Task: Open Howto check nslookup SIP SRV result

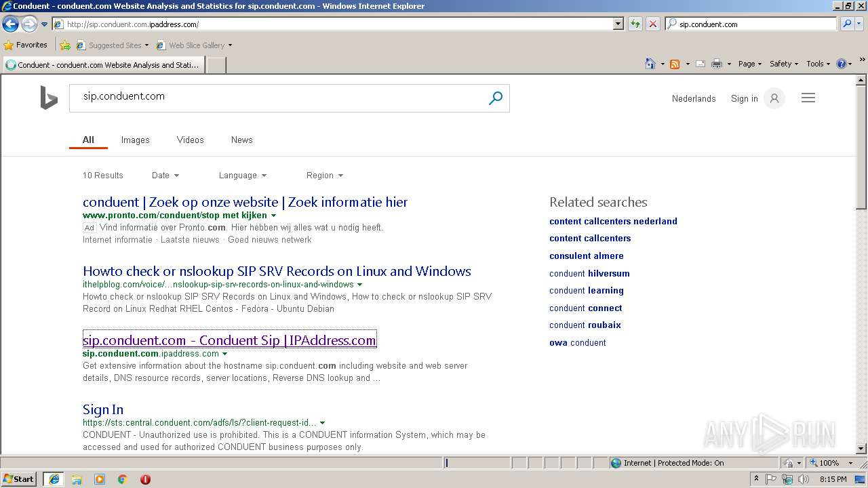Action: point(277,271)
